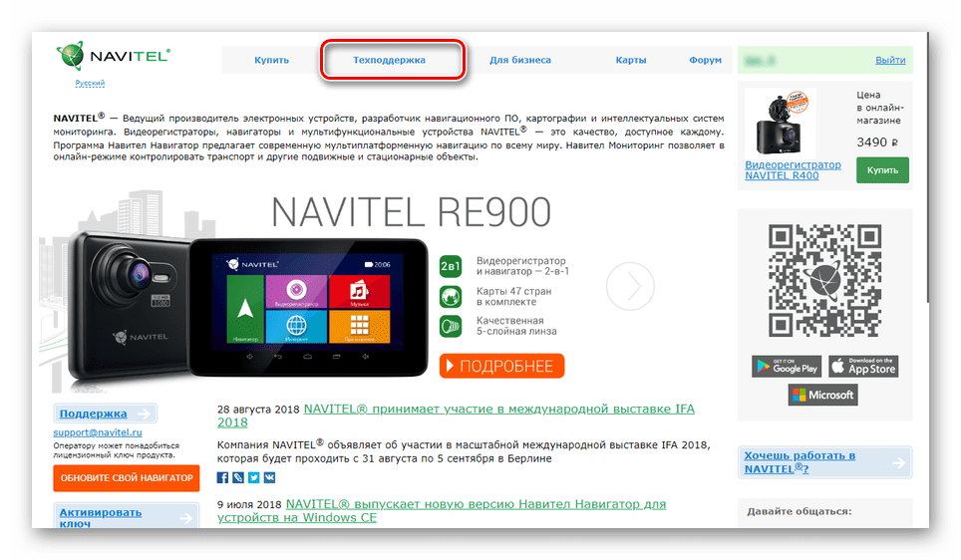Click the NAVITEL R400 dashcam thumbnail
This screenshot has width=961, height=560.
tap(782, 122)
